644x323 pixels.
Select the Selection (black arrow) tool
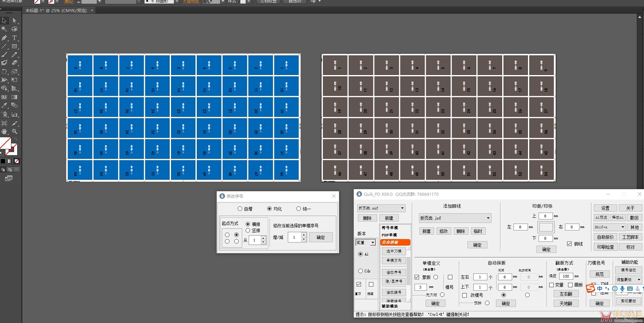4,21
